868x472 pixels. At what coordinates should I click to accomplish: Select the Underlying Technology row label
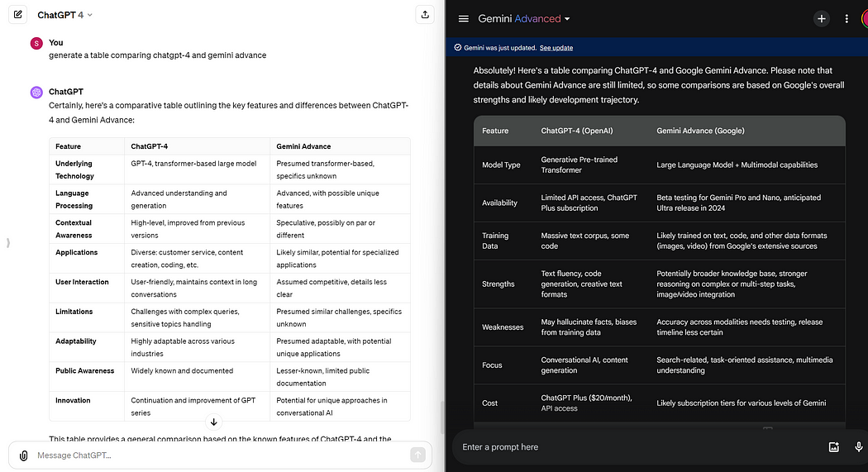click(x=74, y=170)
